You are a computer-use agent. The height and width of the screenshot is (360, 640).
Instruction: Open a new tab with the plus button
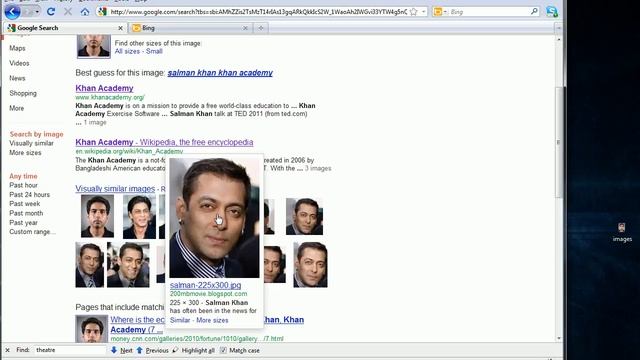click(x=260, y=28)
